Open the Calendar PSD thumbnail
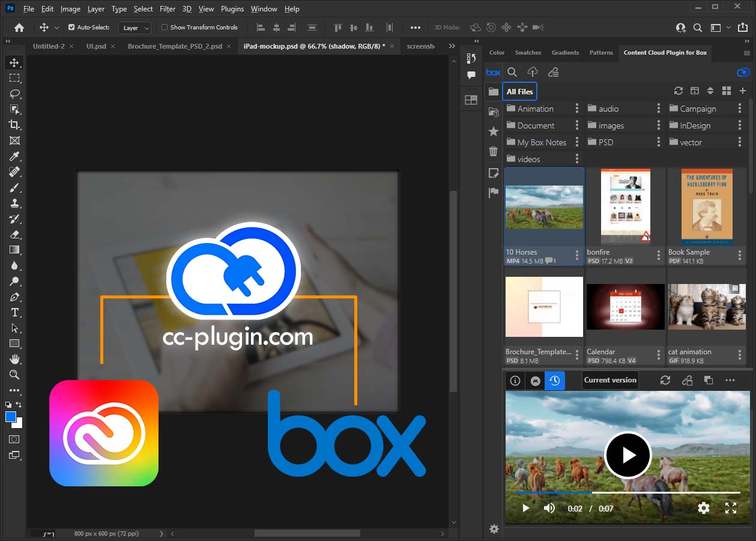This screenshot has width=756, height=541. [x=625, y=307]
